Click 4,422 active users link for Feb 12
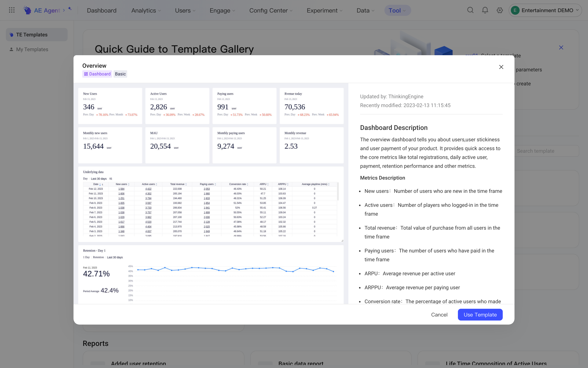The height and width of the screenshot is (368, 588). click(148, 189)
